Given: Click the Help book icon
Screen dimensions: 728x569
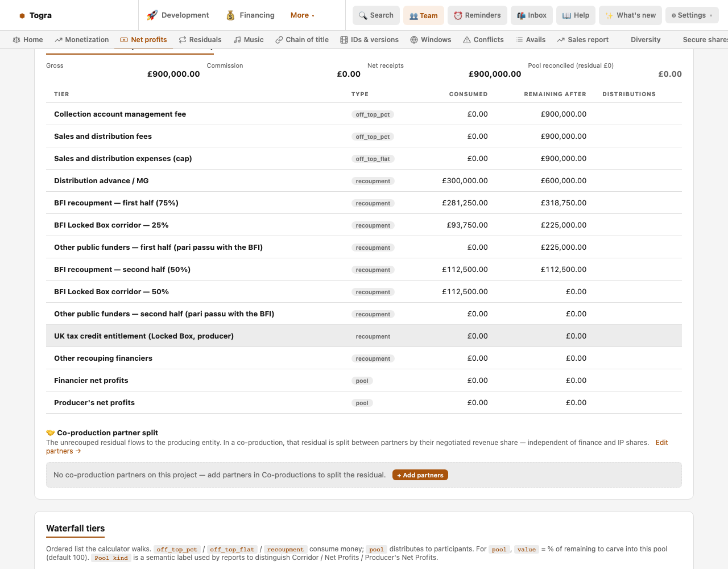Looking at the screenshot, I should click(566, 15).
